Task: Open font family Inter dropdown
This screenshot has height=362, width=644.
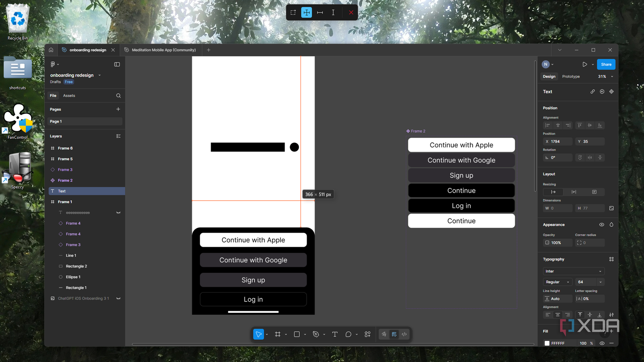Action: 574,271
